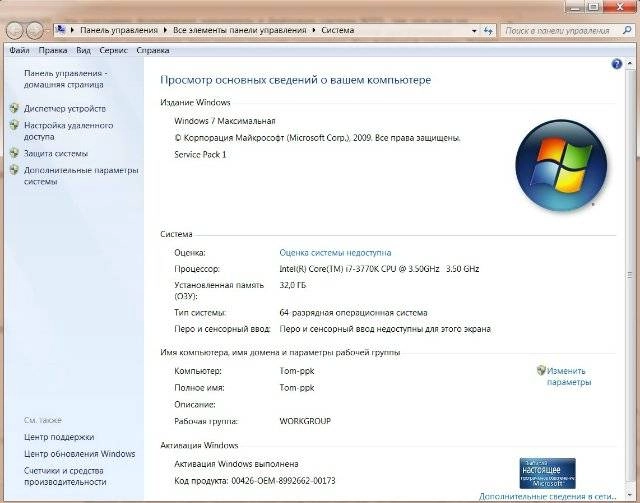Open address bar history dropdown arrow
Image resolution: width=640 pixels, height=503 pixels.
[474, 31]
